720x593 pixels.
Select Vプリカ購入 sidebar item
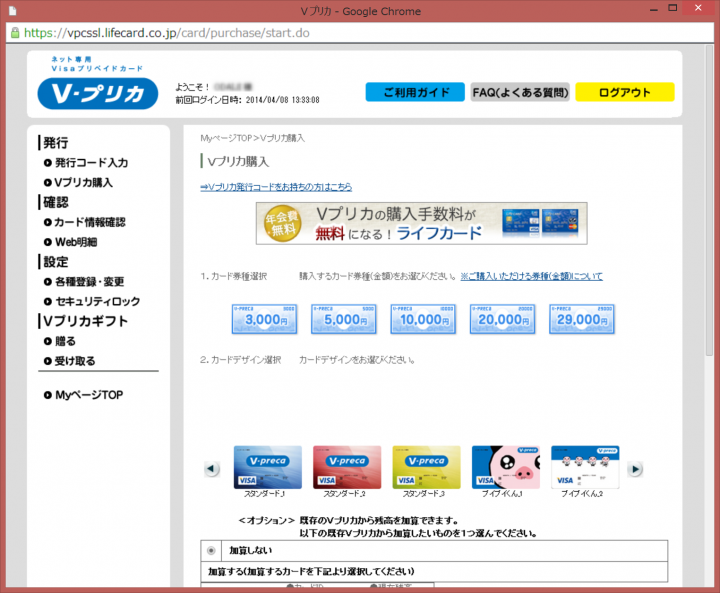coord(84,182)
